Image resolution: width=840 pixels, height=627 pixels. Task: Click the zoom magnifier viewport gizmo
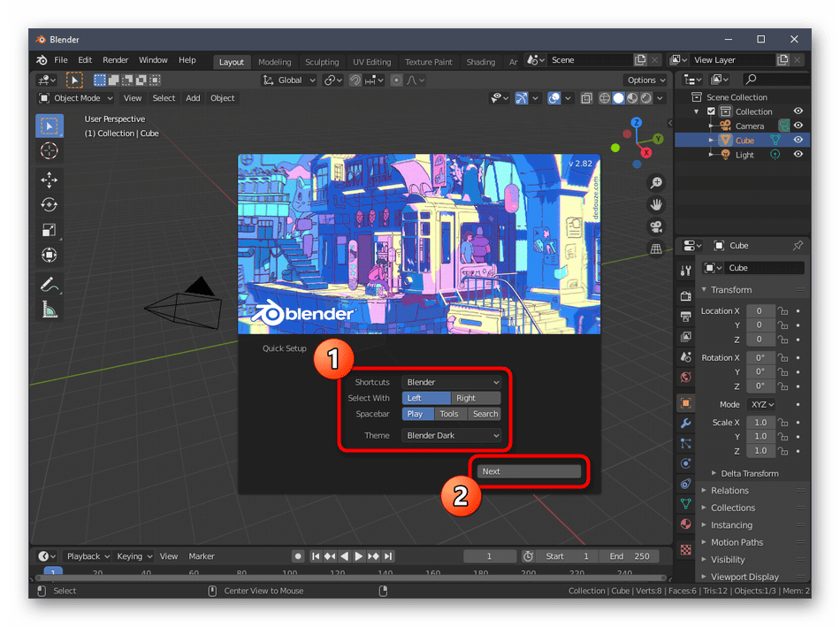656,183
